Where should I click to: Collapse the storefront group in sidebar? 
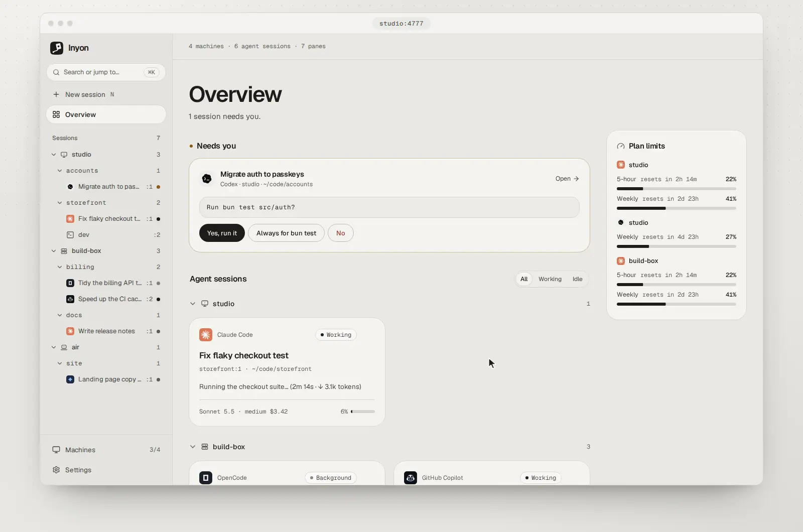click(x=60, y=203)
